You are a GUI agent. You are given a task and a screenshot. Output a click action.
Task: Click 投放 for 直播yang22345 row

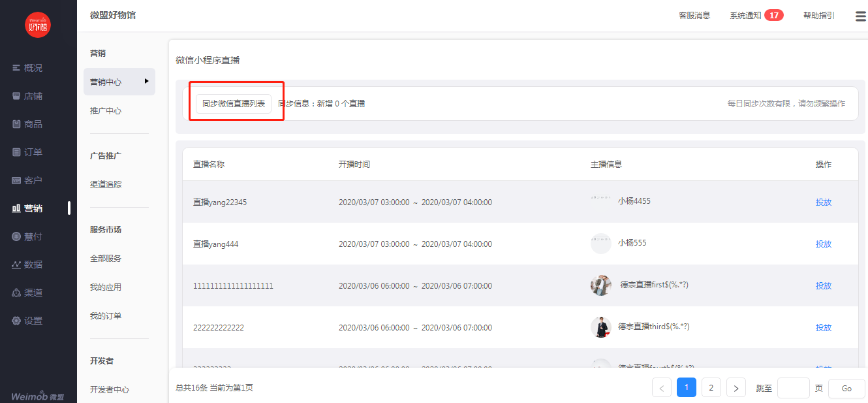(x=823, y=202)
